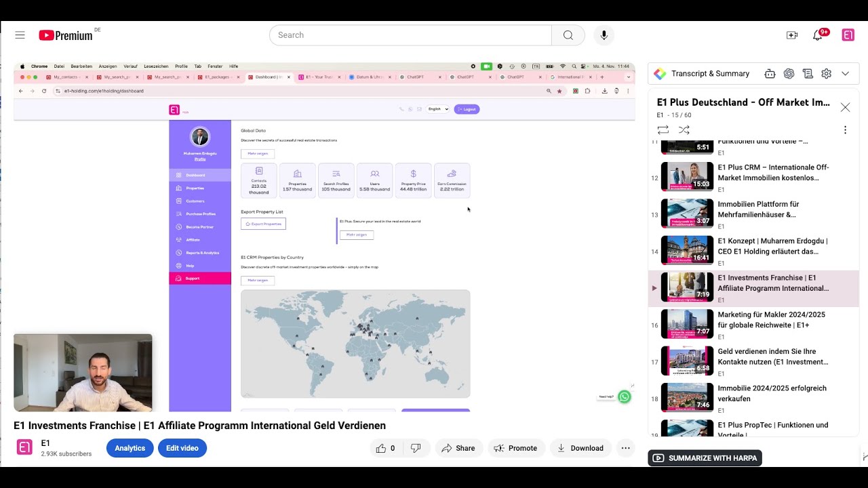Click the Earn Commission hand icon
Viewport: 868px width, 488px height.
[452, 174]
